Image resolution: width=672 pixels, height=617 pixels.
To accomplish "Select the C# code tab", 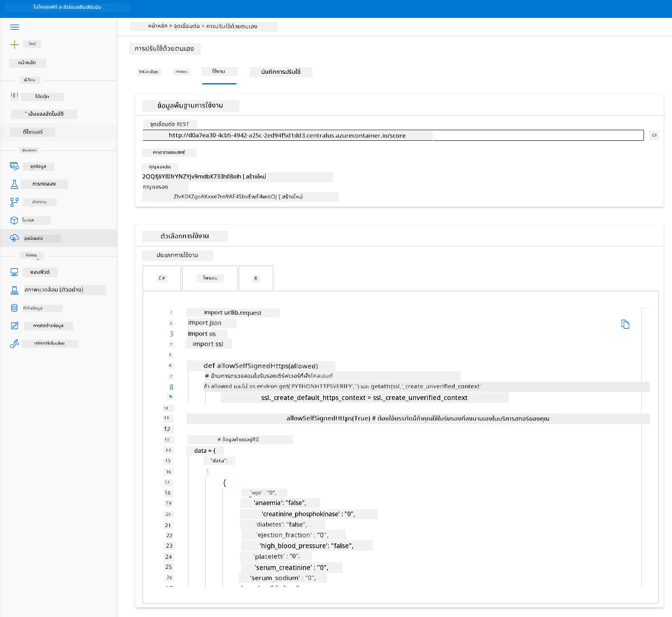I will (x=162, y=278).
